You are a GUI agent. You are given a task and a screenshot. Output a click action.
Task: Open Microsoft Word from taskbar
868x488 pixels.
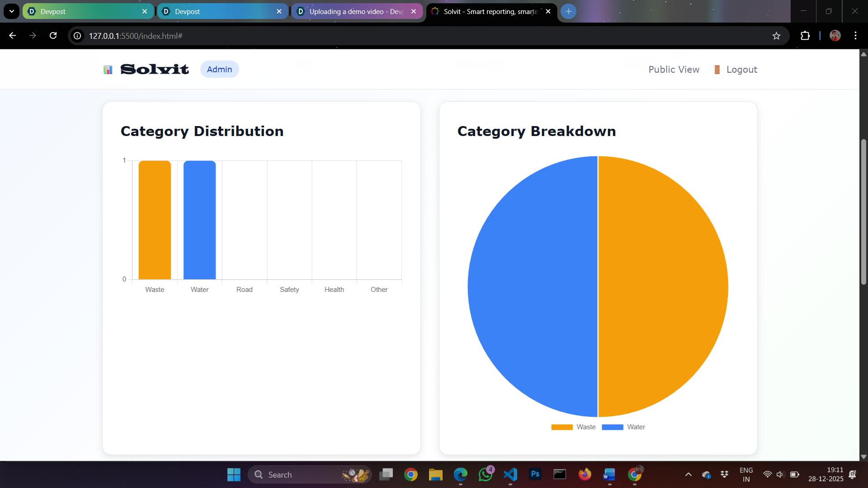[x=609, y=474]
